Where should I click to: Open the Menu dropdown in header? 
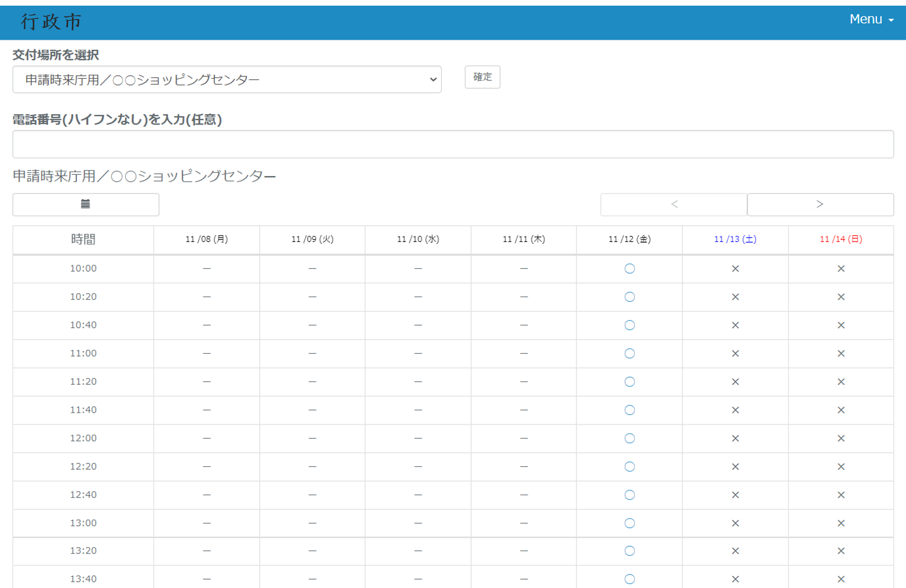pos(871,19)
